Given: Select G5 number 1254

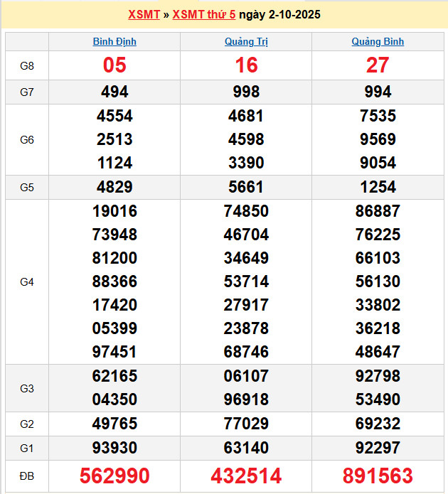Looking at the screenshot, I should (378, 188).
